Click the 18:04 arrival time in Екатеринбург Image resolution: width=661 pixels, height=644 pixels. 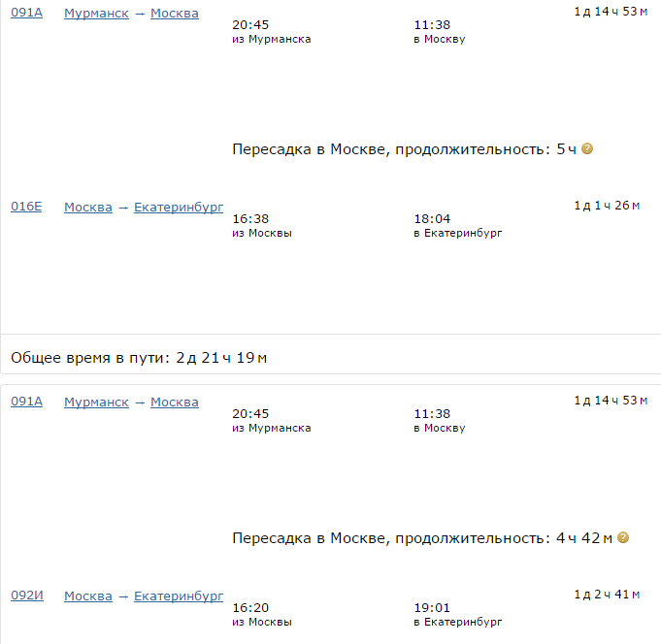[432, 219]
